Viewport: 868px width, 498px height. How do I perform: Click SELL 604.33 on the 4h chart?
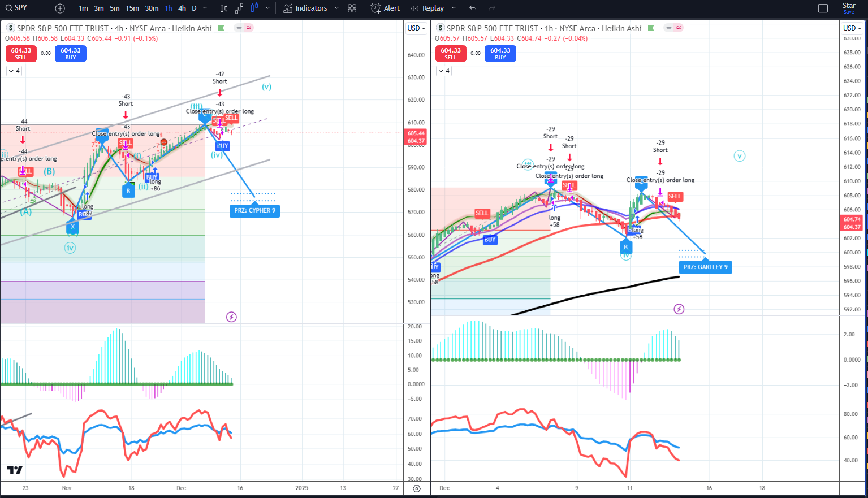[x=21, y=54]
